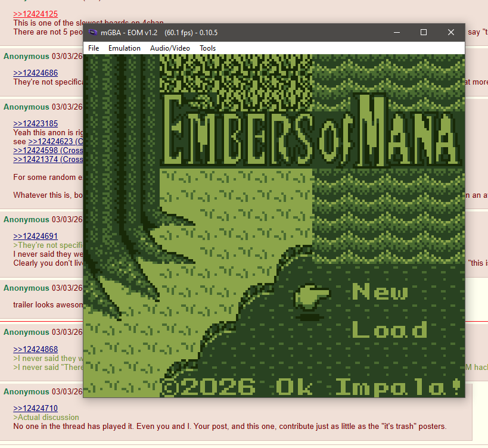Minimize the mGBA window
Viewport: 488px width, 448px height.
[396, 33]
